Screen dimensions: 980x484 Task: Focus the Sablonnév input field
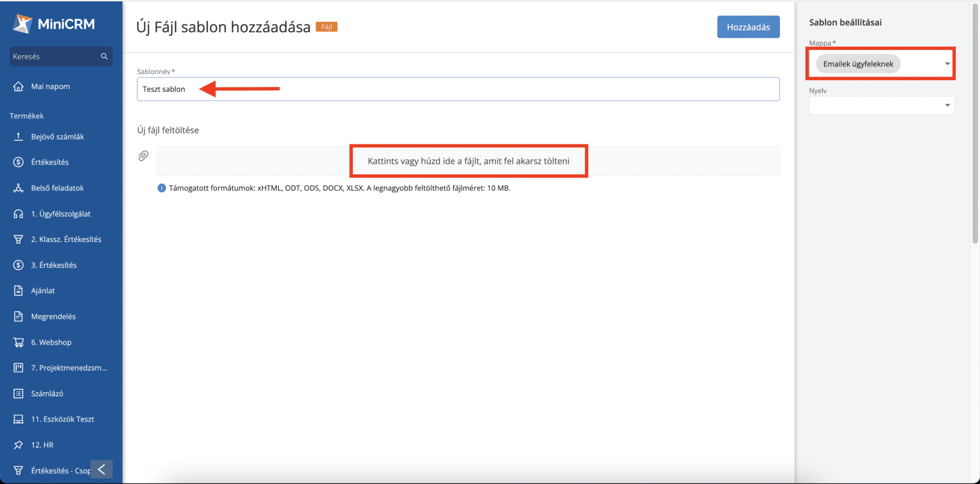[x=458, y=89]
